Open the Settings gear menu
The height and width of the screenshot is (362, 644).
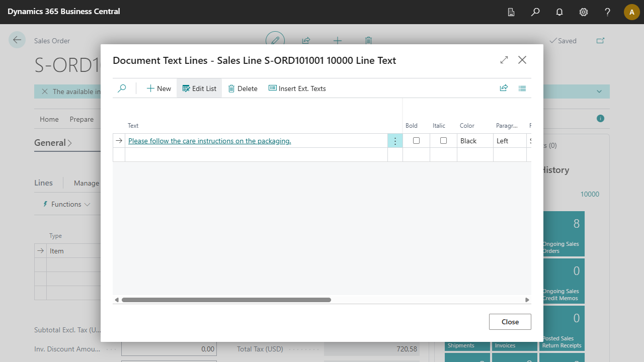[x=584, y=12]
